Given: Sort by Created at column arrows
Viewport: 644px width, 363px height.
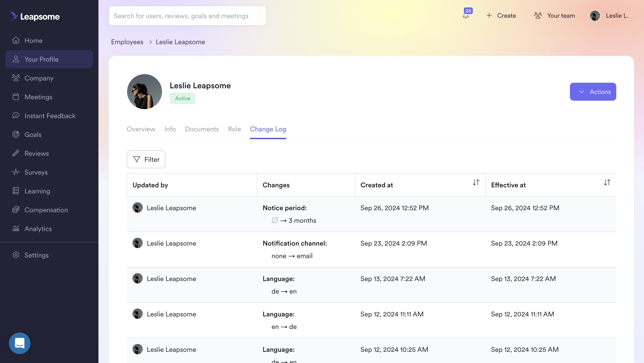Looking at the screenshot, I should click(476, 182).
